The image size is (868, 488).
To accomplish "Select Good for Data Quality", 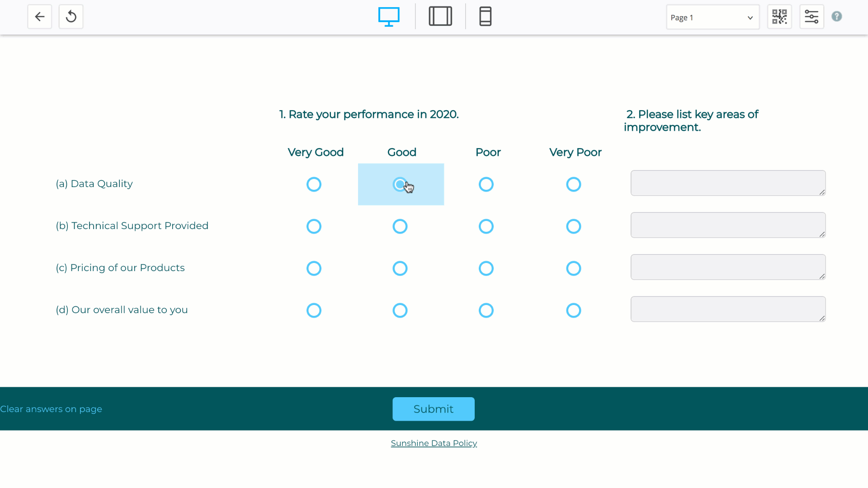I will [x=400, y=184].
